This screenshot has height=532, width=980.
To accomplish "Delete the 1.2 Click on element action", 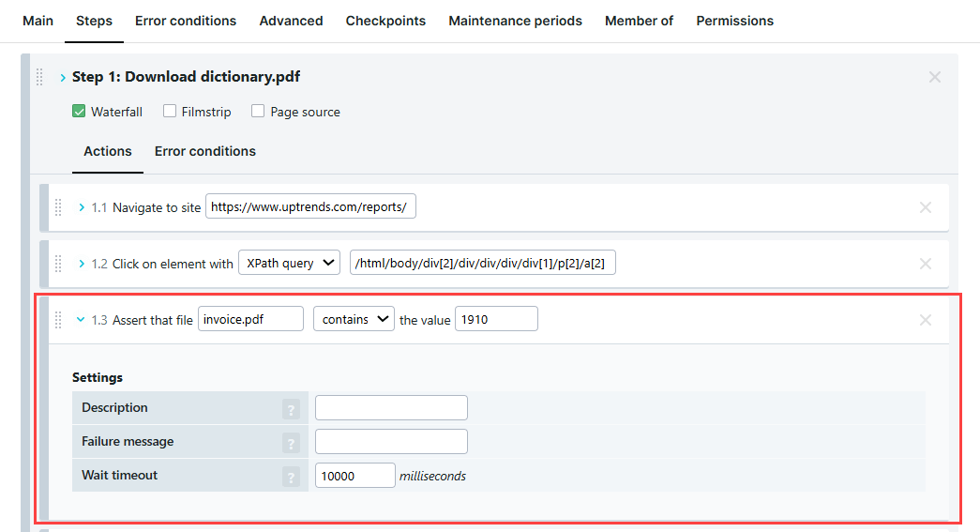I will (x=926, y=264).
